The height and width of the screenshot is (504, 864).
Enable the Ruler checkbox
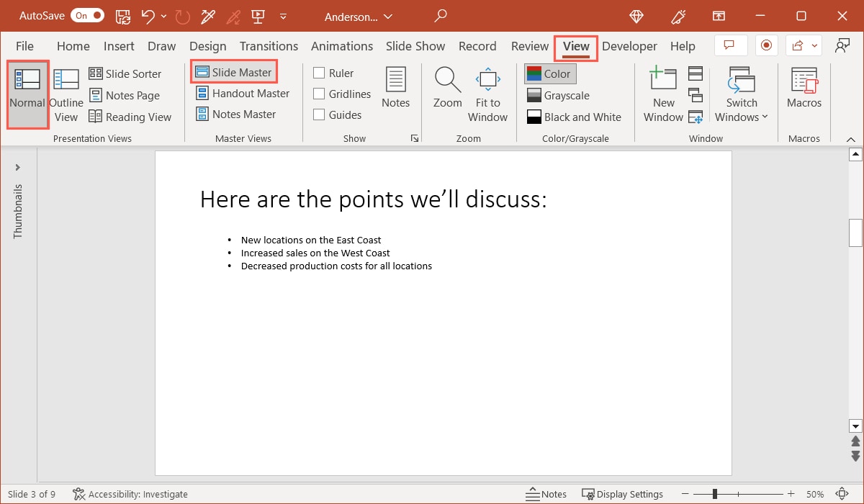pyautogui.click(x=320, y=73)
